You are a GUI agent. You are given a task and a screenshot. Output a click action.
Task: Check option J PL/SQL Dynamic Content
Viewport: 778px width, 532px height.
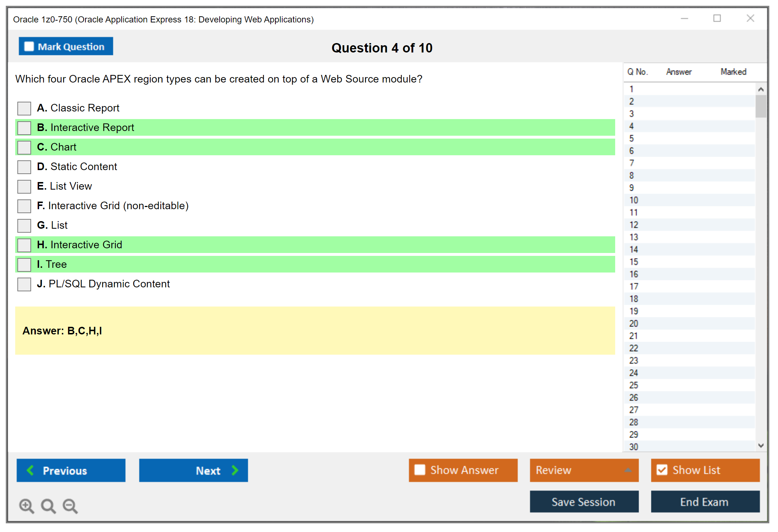coord(24,284)
